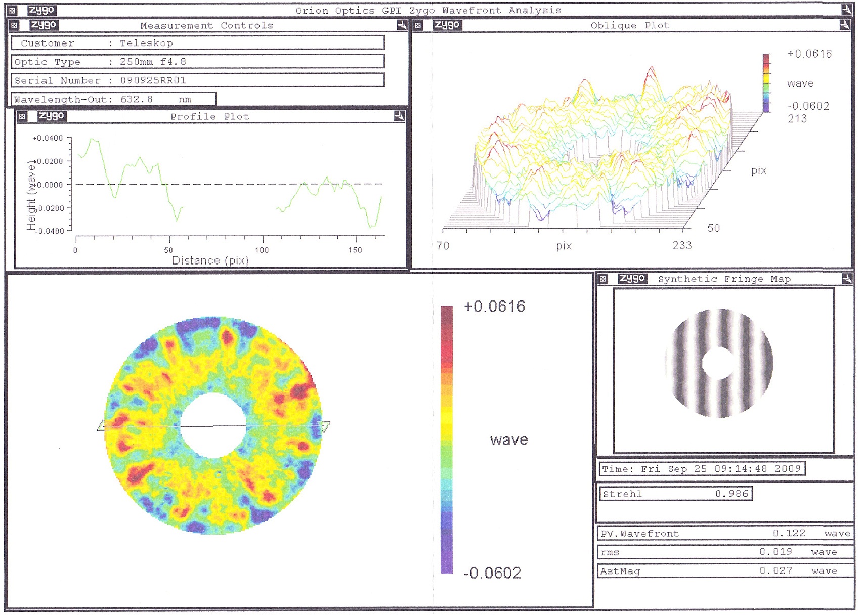Select the Customer field showing Teleskop

[198, 43]
